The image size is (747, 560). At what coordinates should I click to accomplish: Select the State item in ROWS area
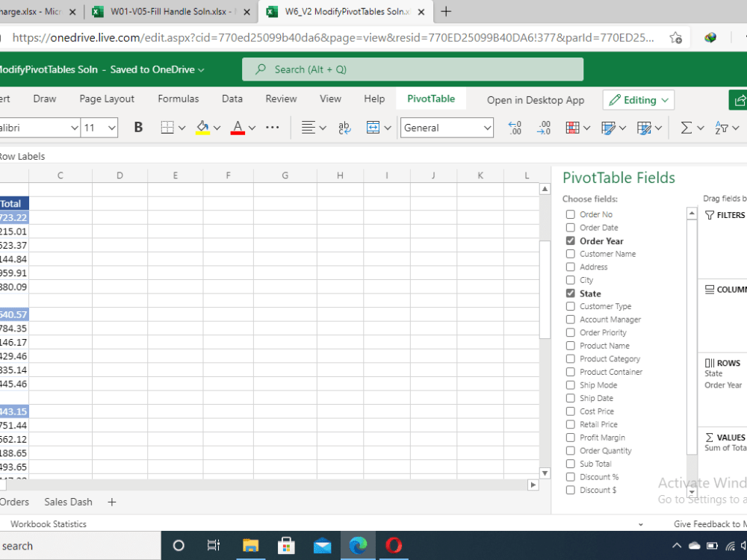713,373
